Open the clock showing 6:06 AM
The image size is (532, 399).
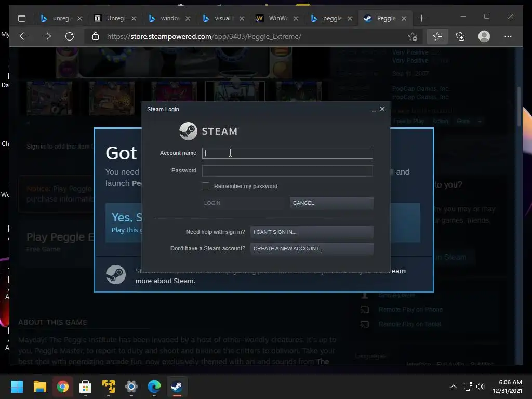[x=507, y=387]
